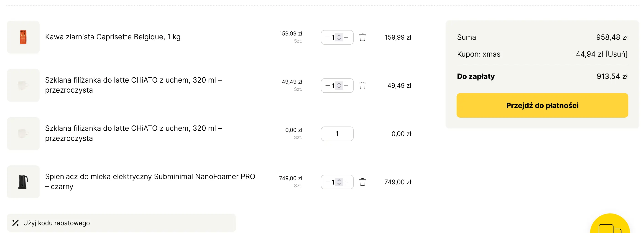Open the Caprisette Belgique coffee thumbnail

[23, 37]
